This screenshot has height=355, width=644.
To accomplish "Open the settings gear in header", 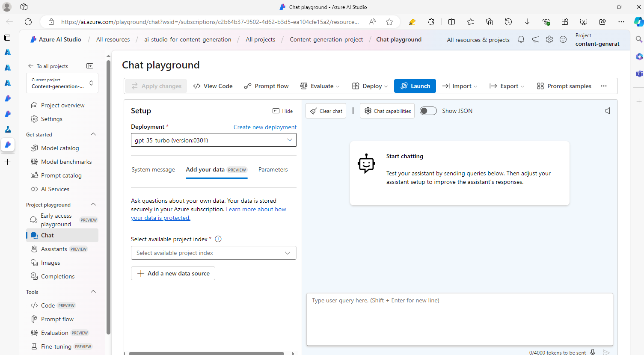I will click(x=549, y=39).
